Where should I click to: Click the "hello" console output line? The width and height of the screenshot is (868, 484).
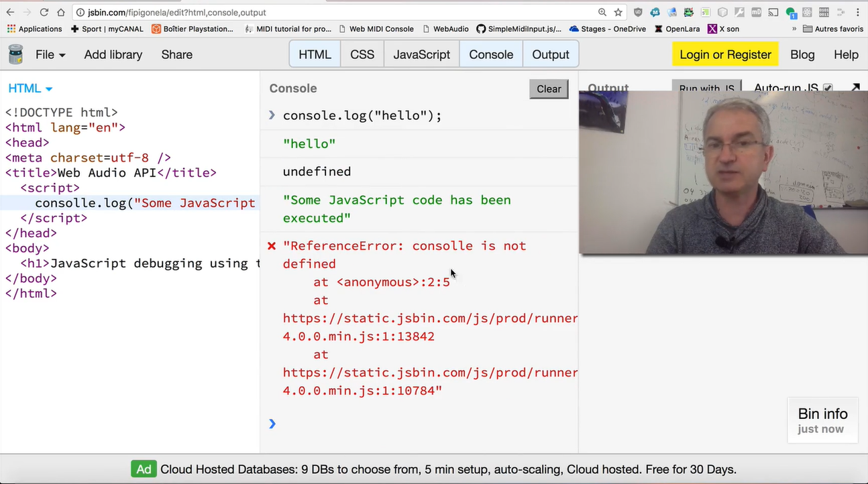tap(309, 143)
